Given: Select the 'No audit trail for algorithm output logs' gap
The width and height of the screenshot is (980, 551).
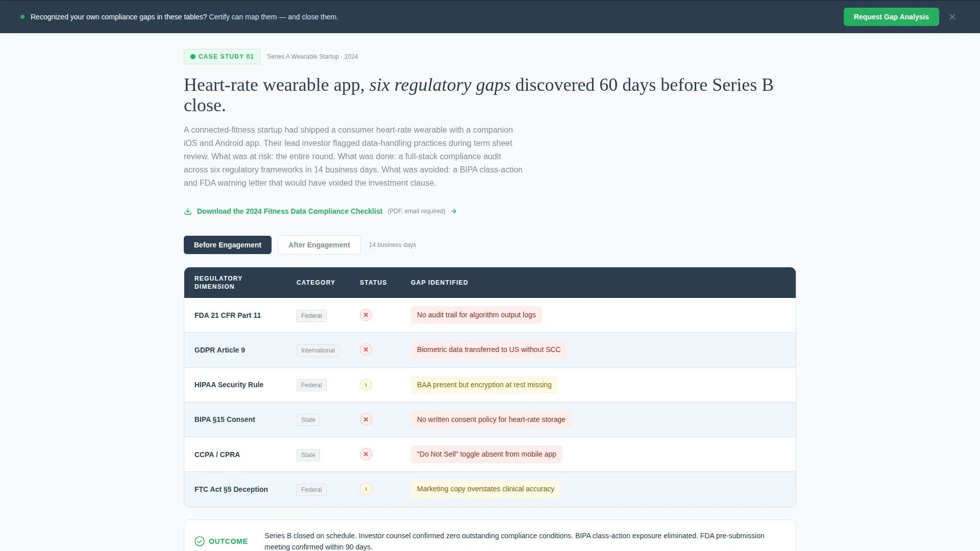Looking at the screenshot, I should [x=476, y=315].
